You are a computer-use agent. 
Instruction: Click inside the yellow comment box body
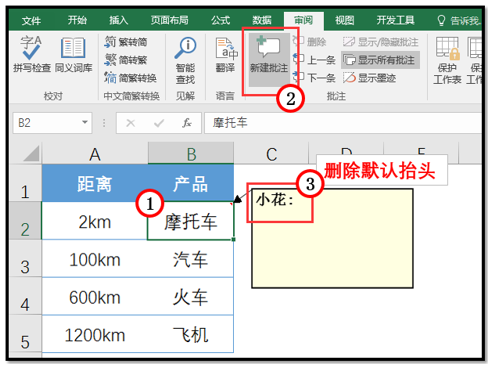[332, 238]
